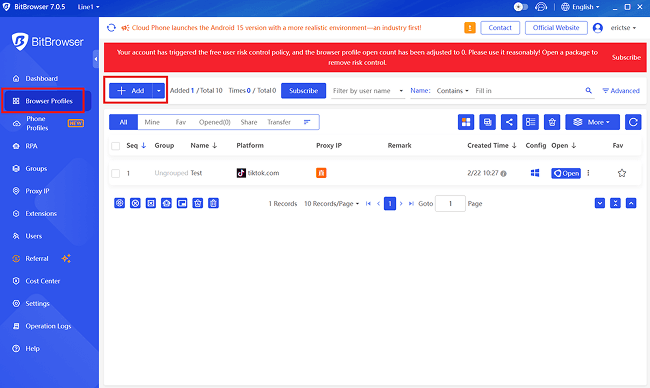Tick the checkbox for the row with Seq 1

116,173
